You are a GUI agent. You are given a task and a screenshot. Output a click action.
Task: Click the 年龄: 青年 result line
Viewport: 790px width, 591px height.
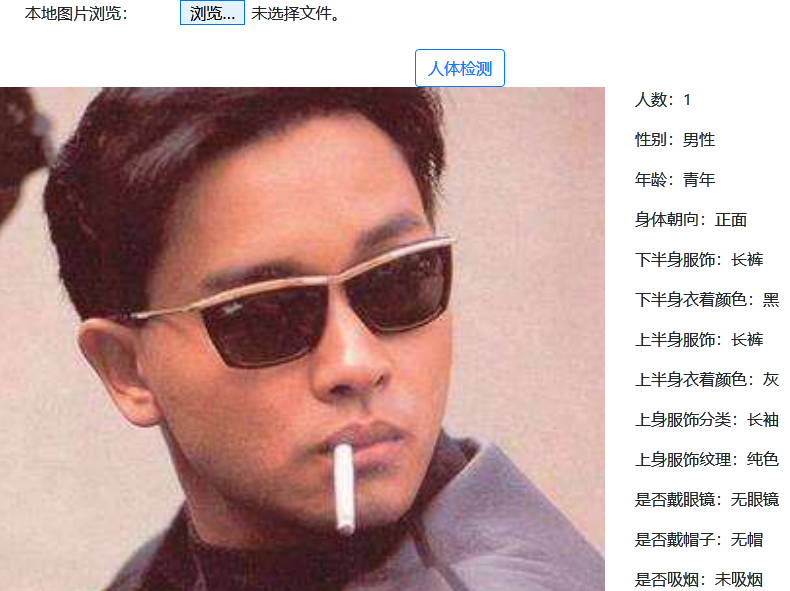click(x=675, y=180)
